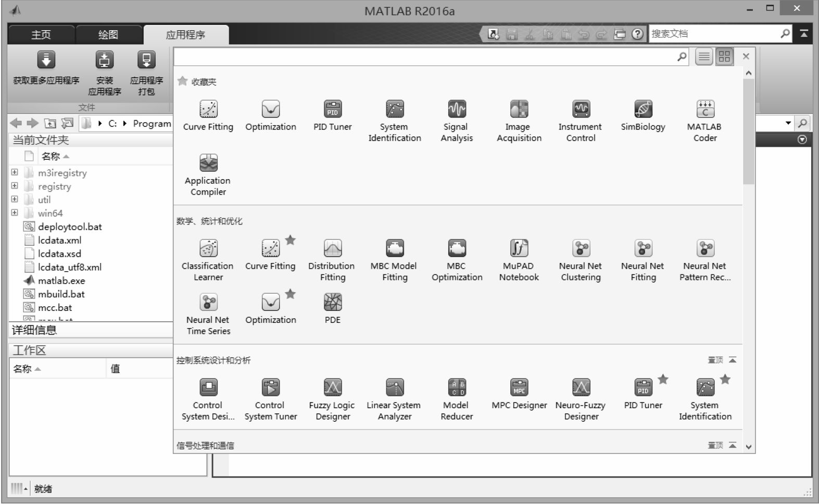Expand the win64 folder
This screenshot has width=819, height=504.
coord(15,213)
